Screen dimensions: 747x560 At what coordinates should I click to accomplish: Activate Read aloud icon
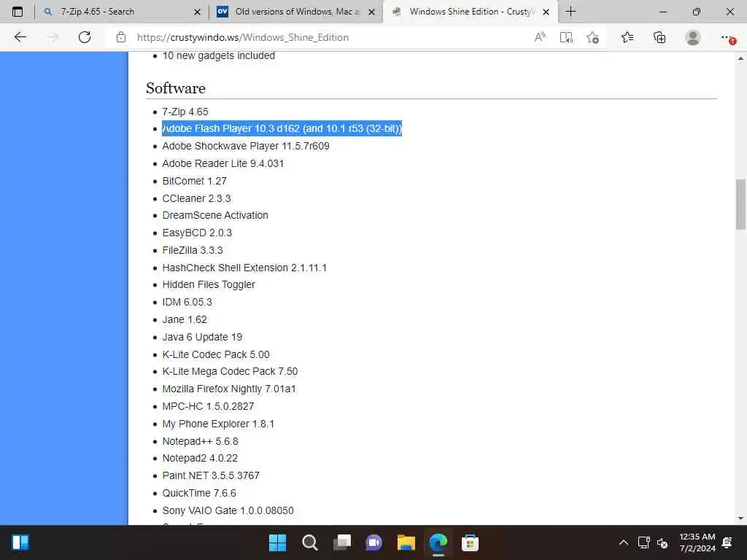(x=540, y=37)
